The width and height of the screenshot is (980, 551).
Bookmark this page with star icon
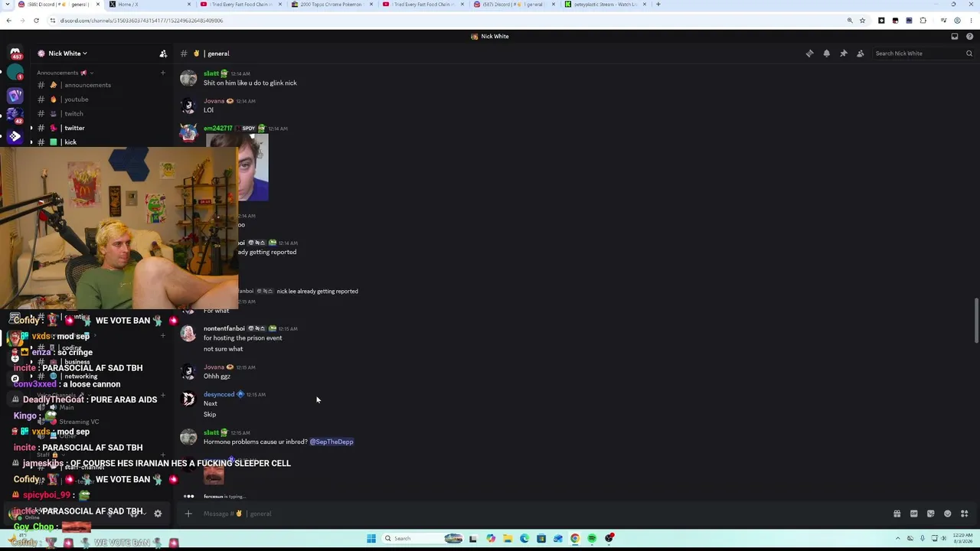coord(863,21)
